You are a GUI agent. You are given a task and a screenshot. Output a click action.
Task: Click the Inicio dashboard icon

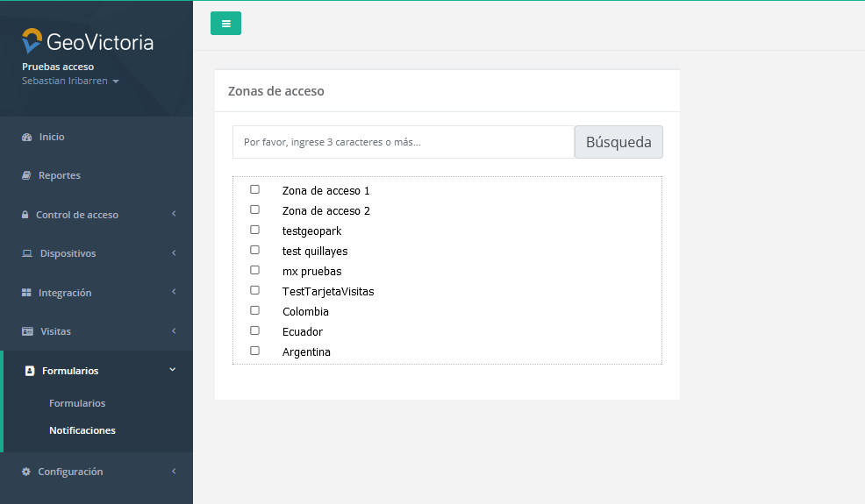tap(26, 138)
